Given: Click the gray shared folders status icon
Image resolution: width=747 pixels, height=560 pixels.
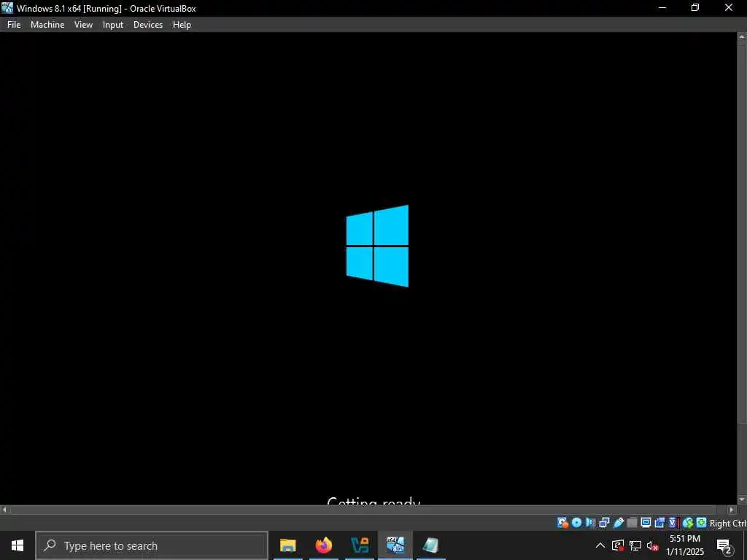Looking at the screenshot, I should [632, 523].
